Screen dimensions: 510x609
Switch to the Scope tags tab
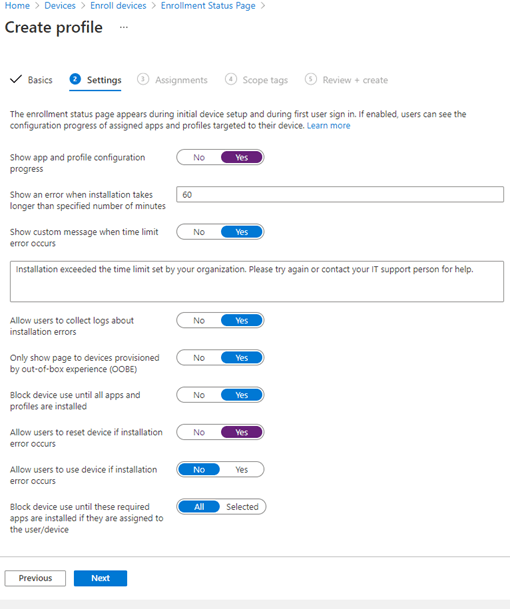click(265, 80)
